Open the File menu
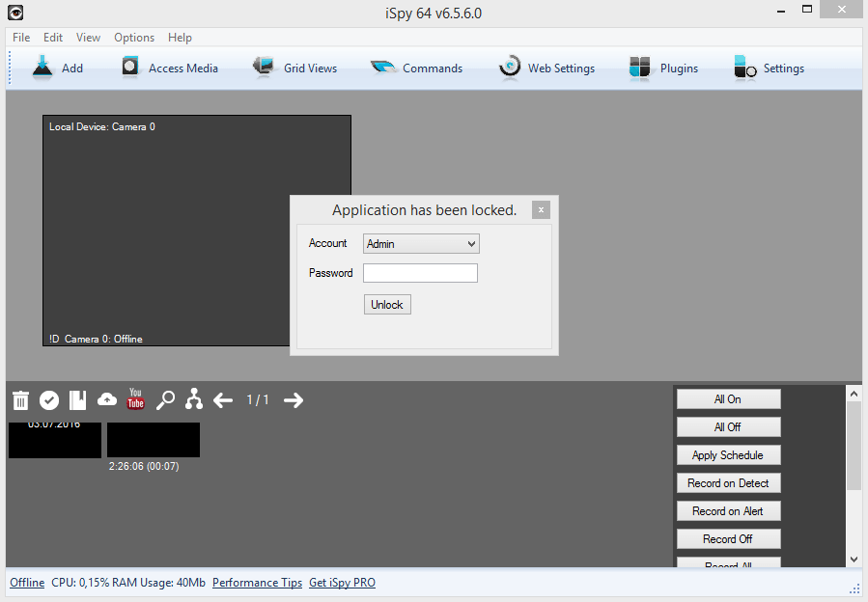The image size is (868, 602). (21, 38)
